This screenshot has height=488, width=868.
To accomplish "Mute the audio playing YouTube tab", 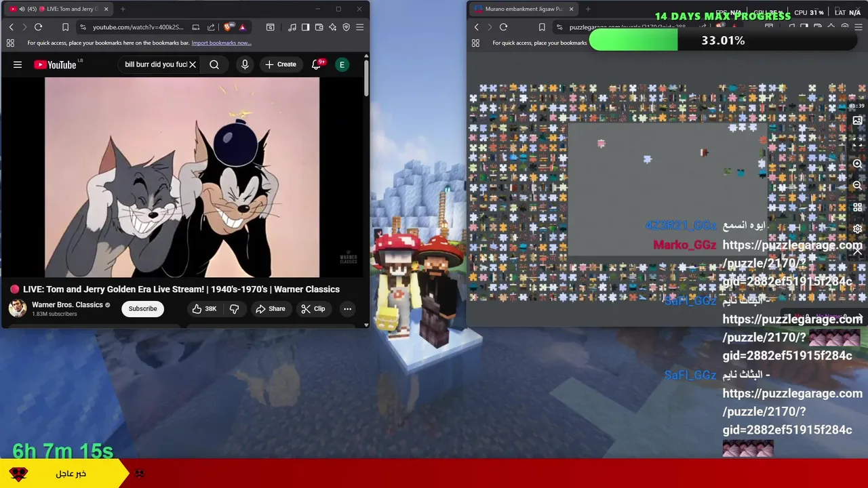I will coord(22,9).
